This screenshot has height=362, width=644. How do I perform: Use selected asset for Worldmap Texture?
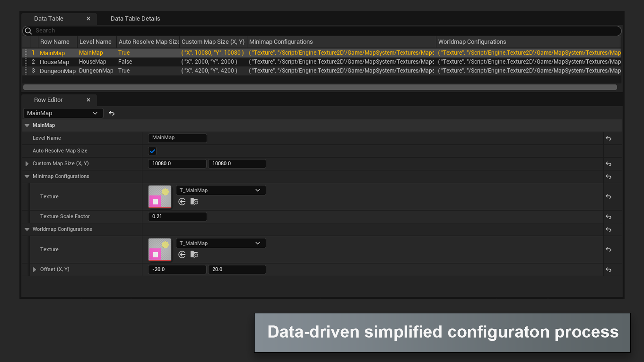[x=182, y=255]
